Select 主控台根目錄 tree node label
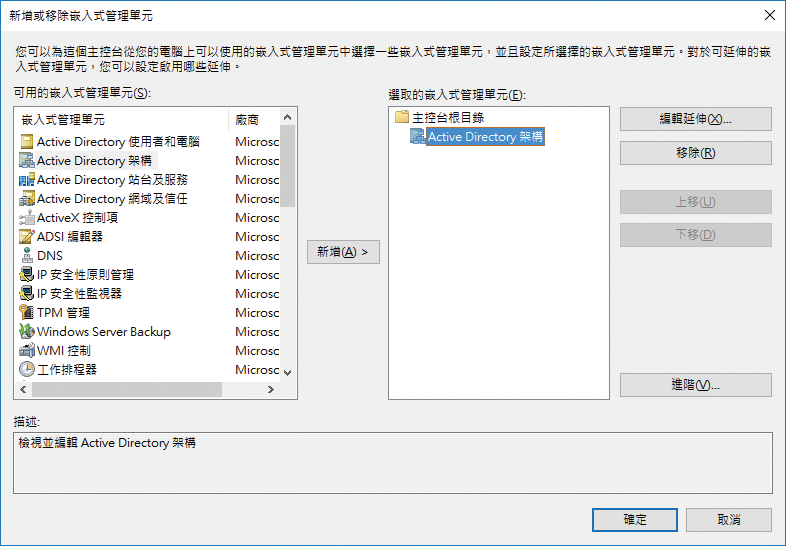The image size is (786, 546). point(448,118)
